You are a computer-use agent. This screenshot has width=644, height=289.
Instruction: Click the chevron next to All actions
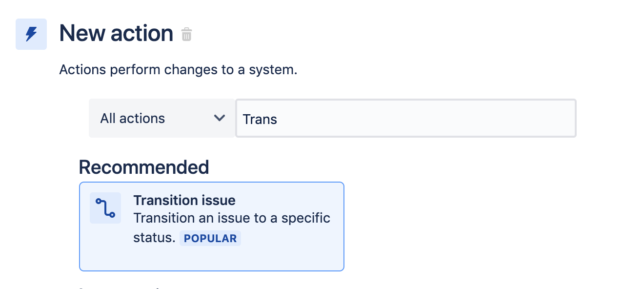(220, 118)
